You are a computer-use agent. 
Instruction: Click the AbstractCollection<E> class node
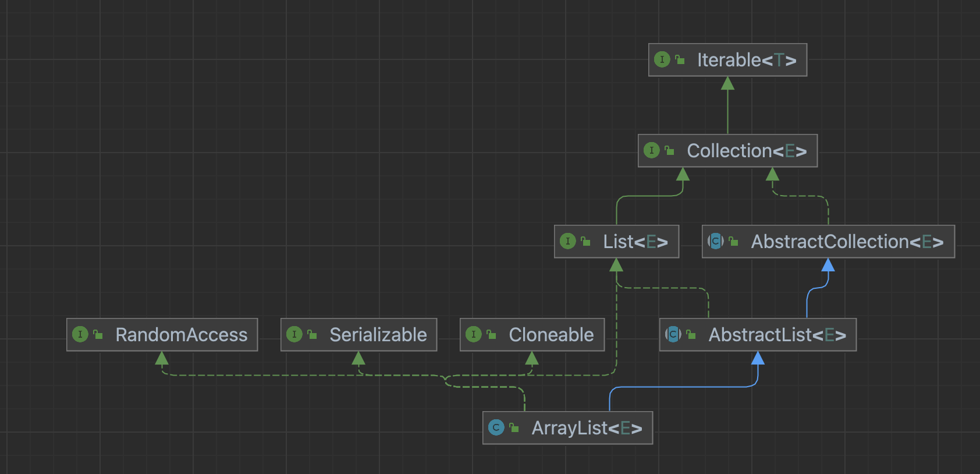(828, 241)
